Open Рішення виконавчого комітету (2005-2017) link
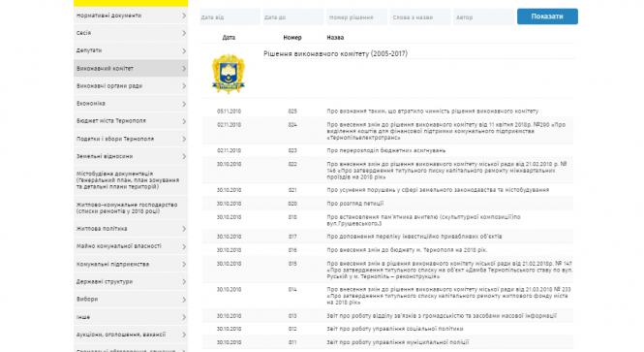 click(x=335, y=54)
